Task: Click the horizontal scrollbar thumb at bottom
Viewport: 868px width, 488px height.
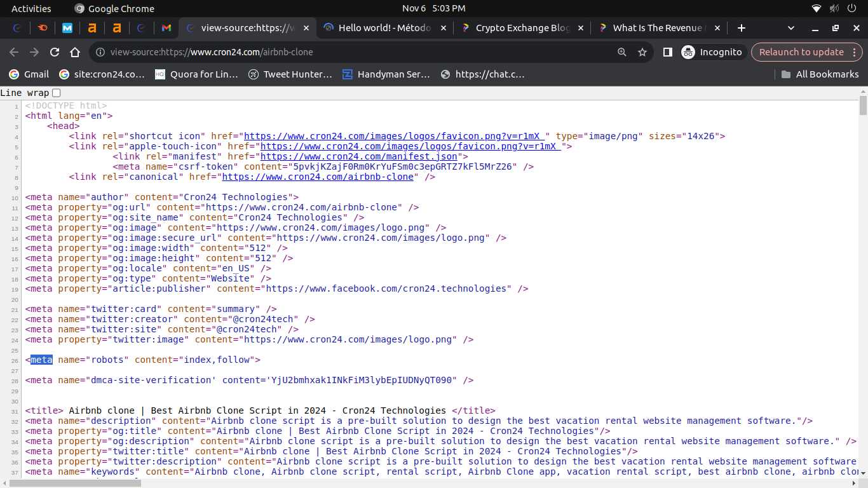Action: pyautogui.click(x=75, y=483)
